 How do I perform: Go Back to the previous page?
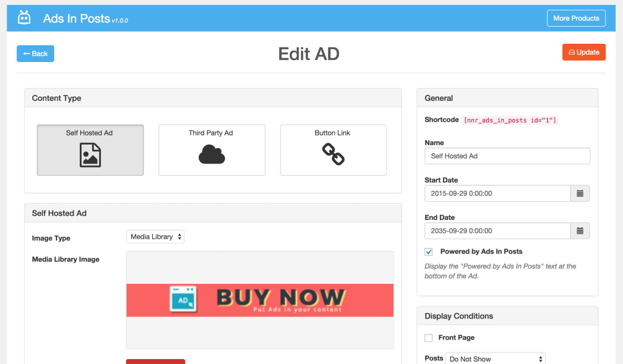coord(35,53)
